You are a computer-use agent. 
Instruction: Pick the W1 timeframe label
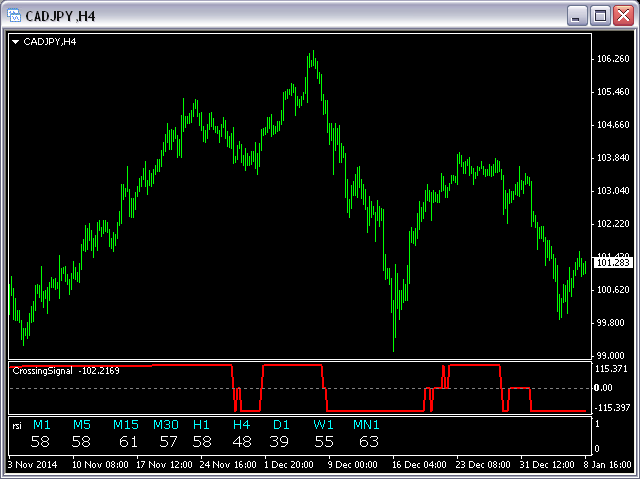pyautogui.click(x=323, y=425)
